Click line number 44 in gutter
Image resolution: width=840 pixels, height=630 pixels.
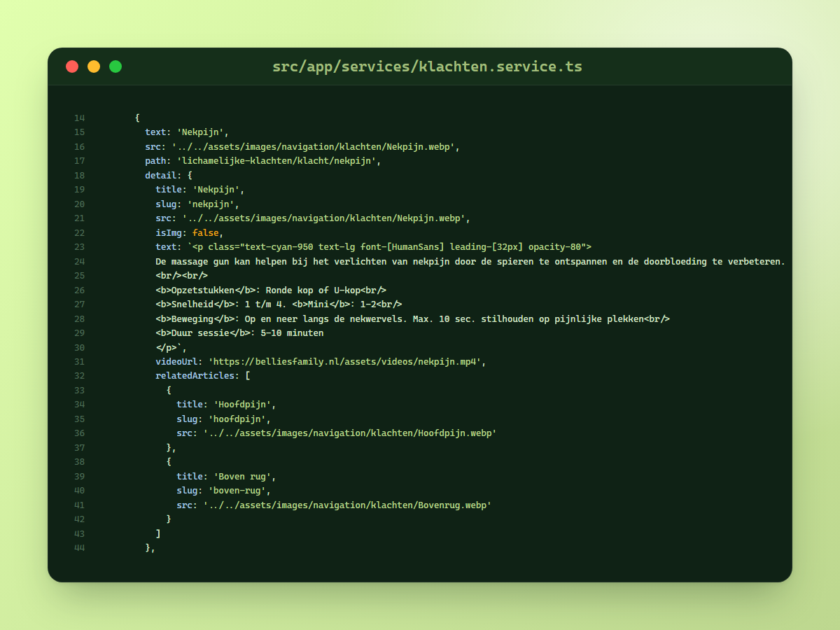point(79,547)
